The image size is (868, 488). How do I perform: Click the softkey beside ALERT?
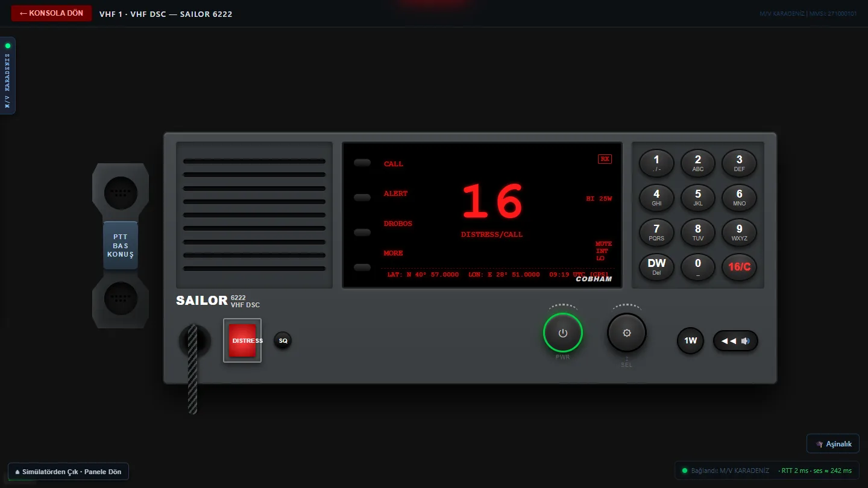362,198
